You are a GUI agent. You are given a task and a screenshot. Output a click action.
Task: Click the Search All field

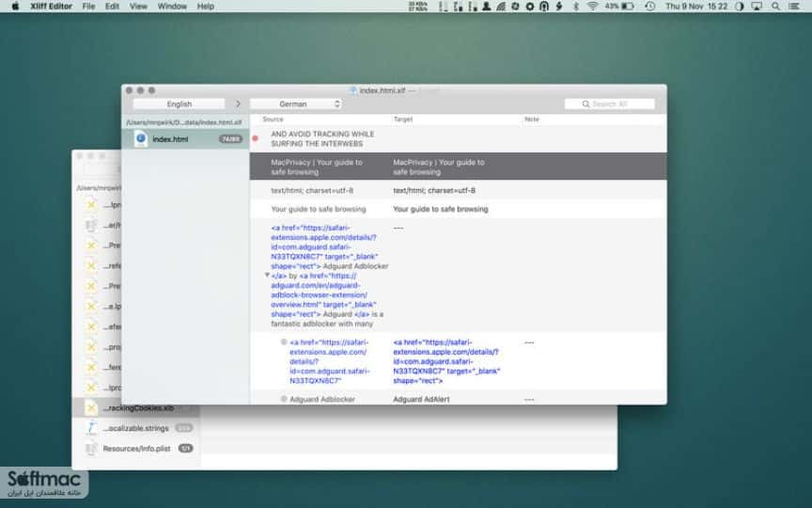click(610, 104)
